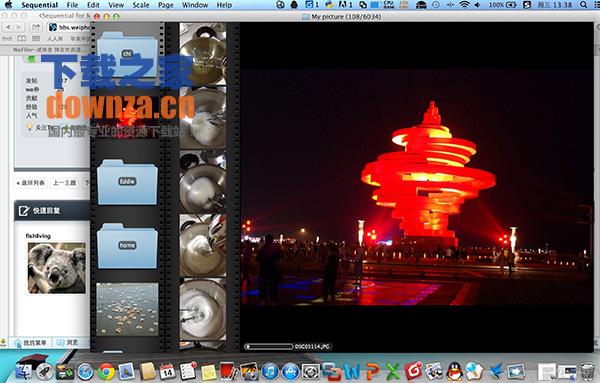Click the koala avatar of fishliving

click(57, 268)
